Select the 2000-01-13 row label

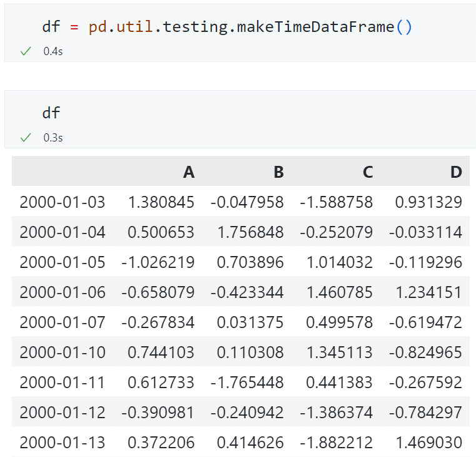pos(62,443)
